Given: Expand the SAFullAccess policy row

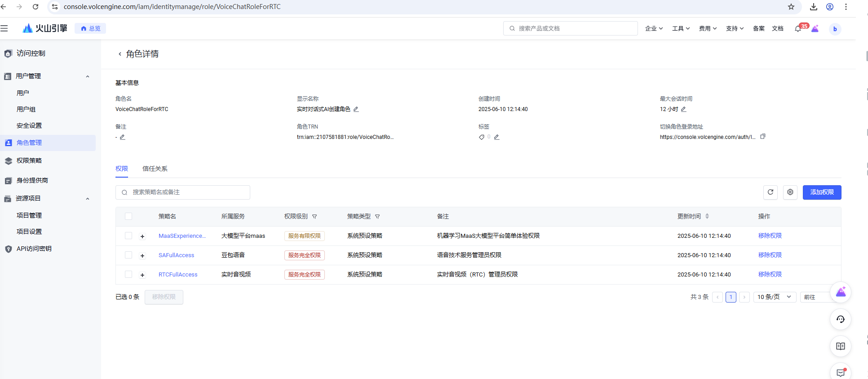Looking at the screenshot, I should [x=142, y=256].
